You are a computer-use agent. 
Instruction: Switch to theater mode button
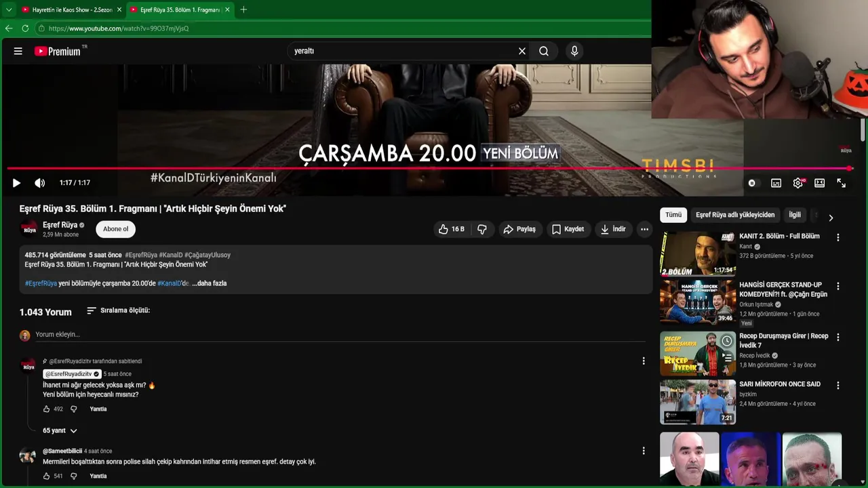point(819,183)
